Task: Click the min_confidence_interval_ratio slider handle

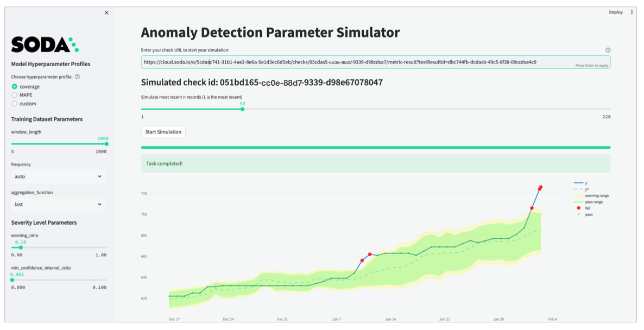Action: (x=12, y=280)
